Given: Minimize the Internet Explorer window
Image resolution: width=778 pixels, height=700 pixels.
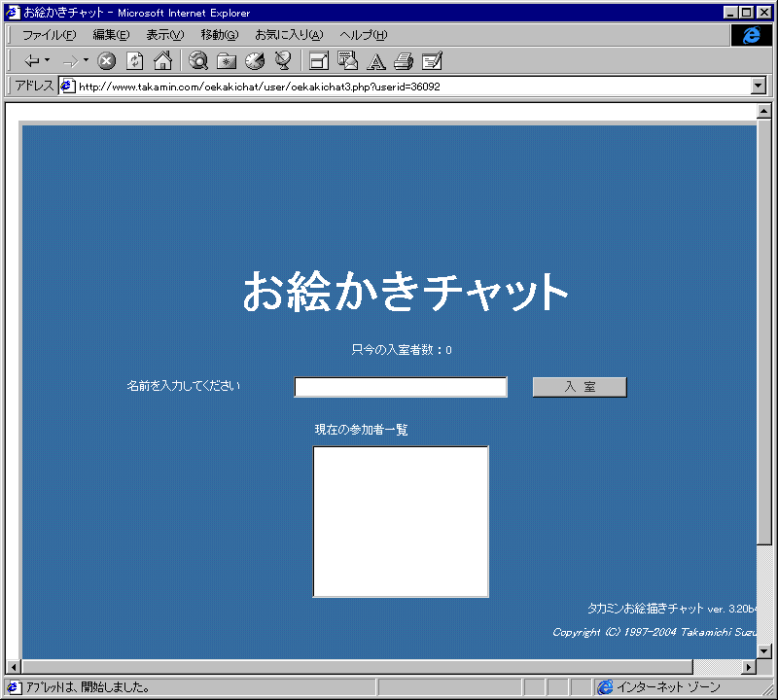Looking at the screenshot, I should pyautogui.click(x=730, y=13).
